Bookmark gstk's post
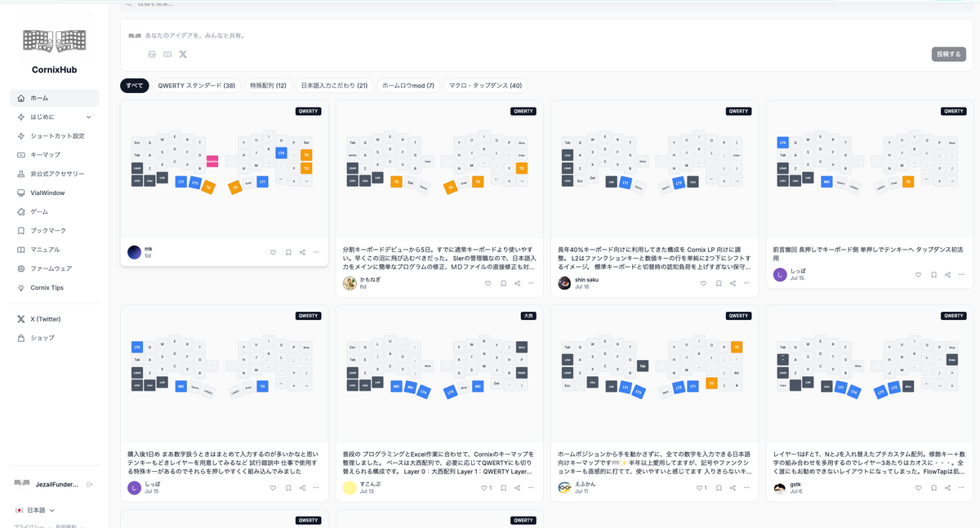The height and width of the screenshot is (528, 980). (x=933, y=487)
